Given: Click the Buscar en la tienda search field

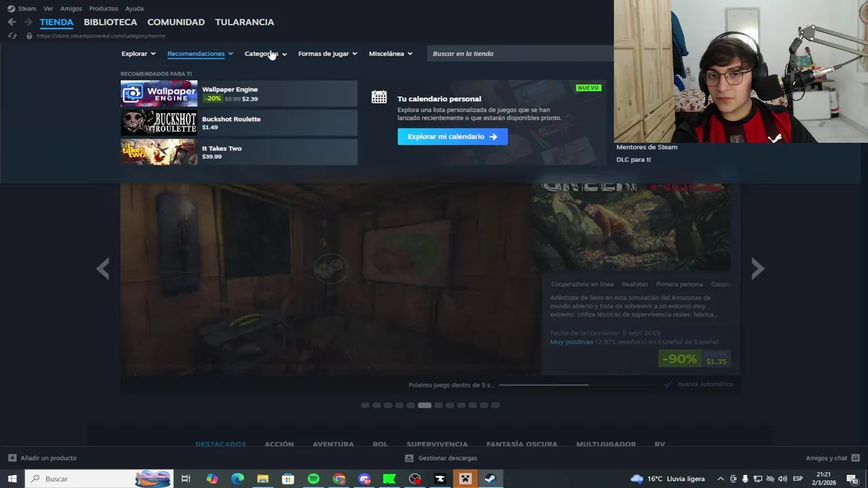Looking at the screenshot, I should click(519, 54).
